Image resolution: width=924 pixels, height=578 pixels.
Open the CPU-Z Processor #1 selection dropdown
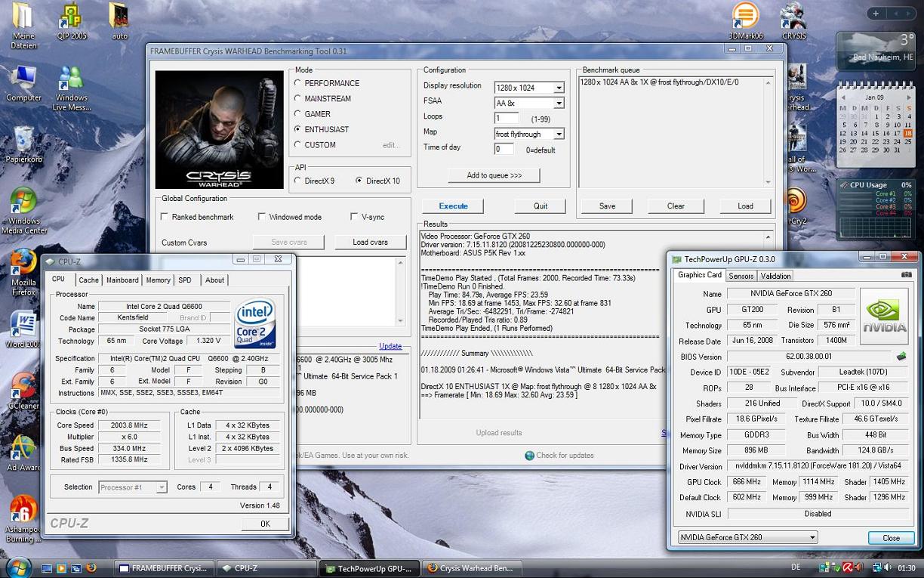click(133, 487)
